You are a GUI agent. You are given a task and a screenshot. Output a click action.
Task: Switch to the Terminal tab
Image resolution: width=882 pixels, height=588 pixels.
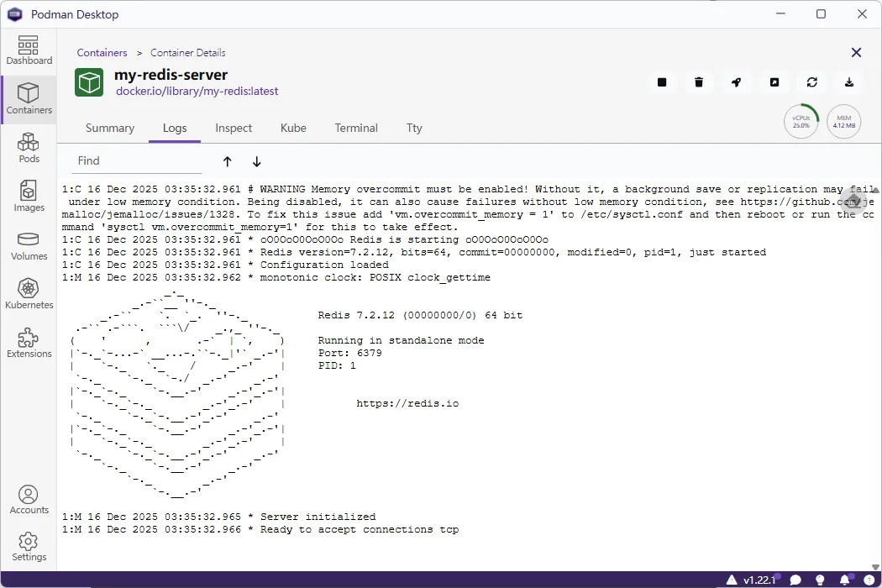[x=356, y=129]
